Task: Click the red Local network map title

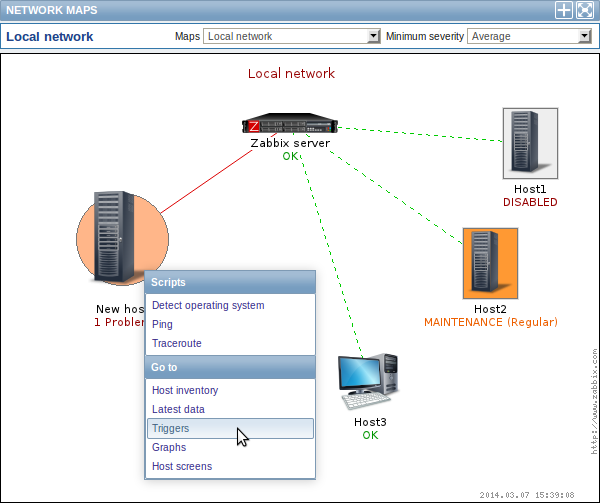Action: tap(291, 73)
